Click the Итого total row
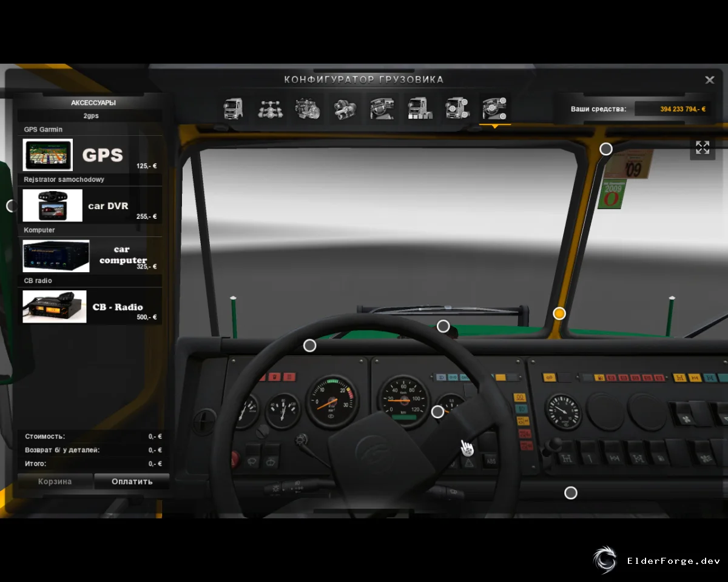 [x=93, y=464]
